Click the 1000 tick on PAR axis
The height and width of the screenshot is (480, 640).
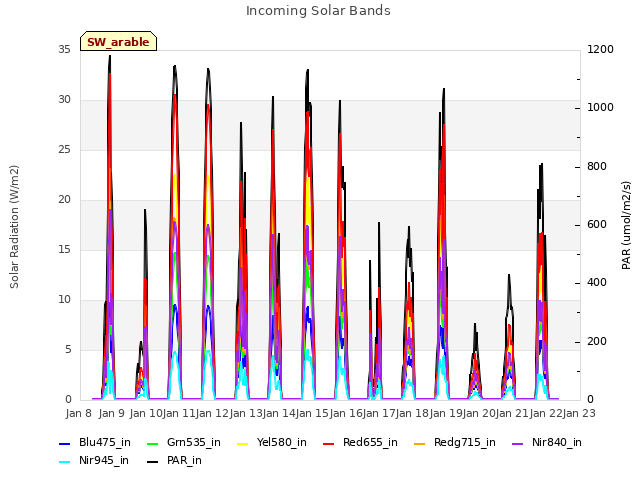click(x=600, y=107)
